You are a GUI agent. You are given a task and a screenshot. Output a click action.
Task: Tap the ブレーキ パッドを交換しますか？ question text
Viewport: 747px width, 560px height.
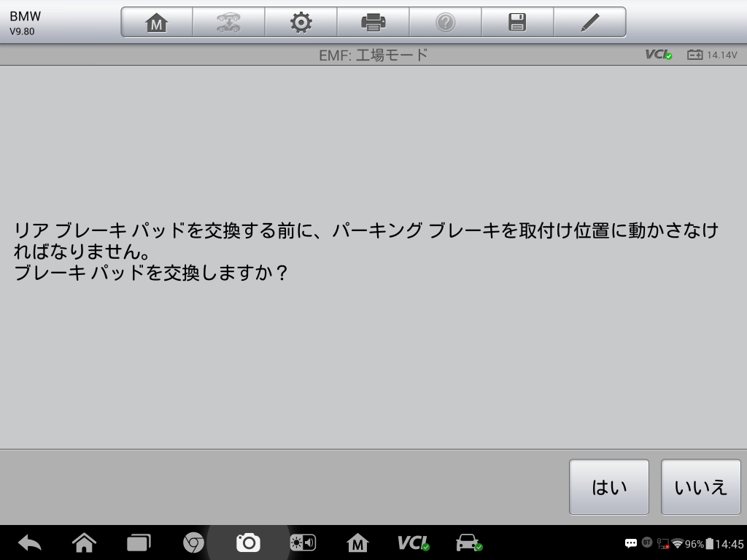click(151, 273)
